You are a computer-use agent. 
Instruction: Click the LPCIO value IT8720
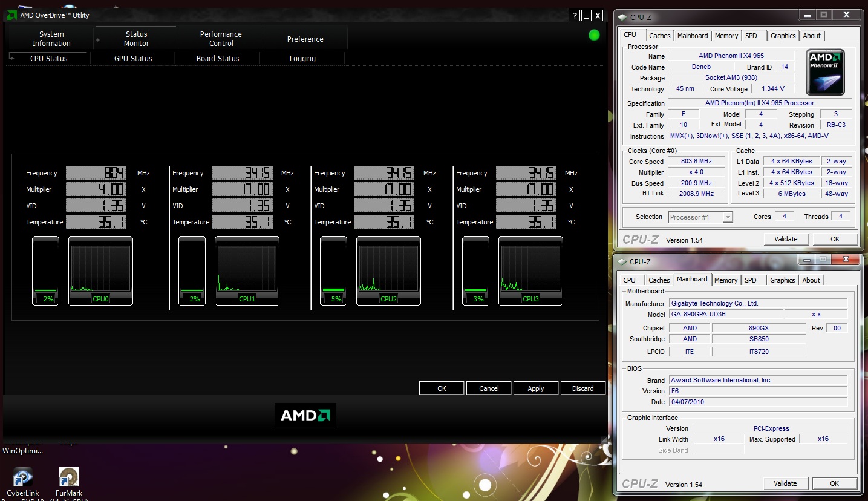click(x=759, y=352)
